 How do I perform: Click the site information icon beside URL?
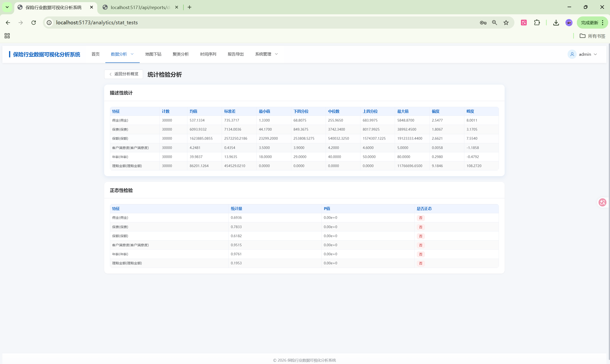click(x=49, y=23)
